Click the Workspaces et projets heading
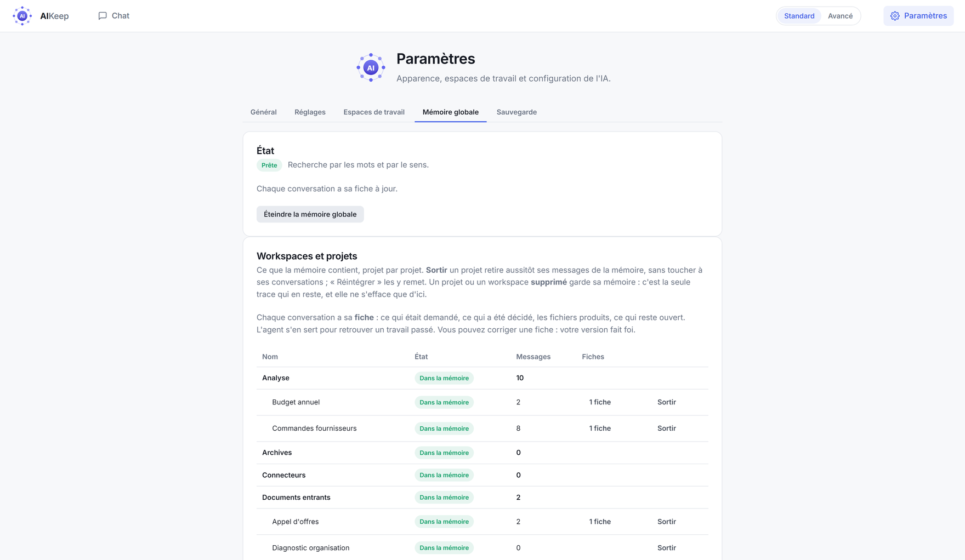Screen dimensions: 965x560 pos(306,256)
